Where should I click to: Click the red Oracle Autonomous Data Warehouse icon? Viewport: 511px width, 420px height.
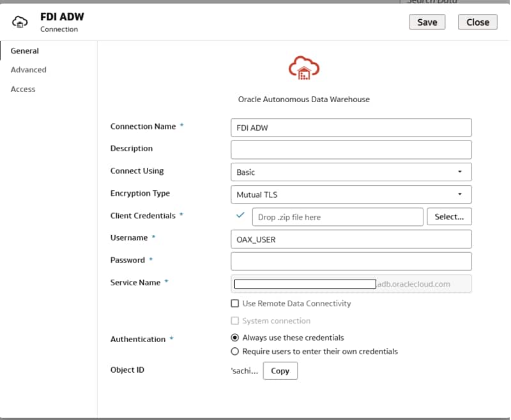(304, 68)
